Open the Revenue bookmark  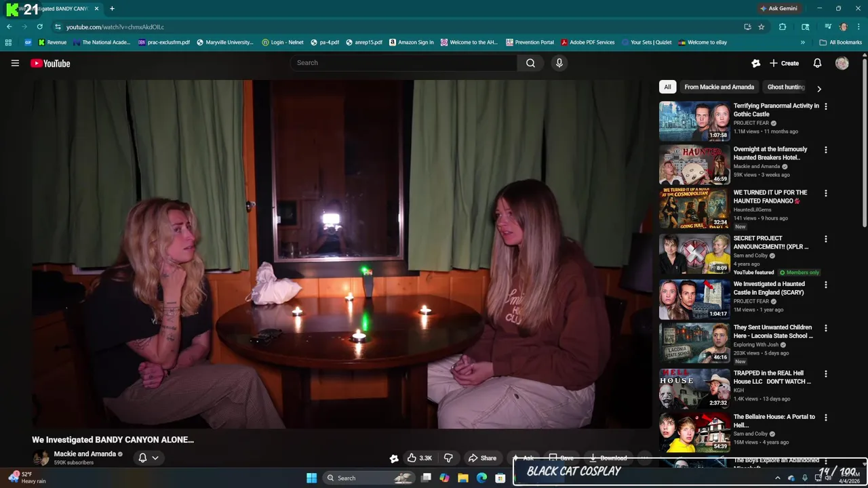coord(52,42)
